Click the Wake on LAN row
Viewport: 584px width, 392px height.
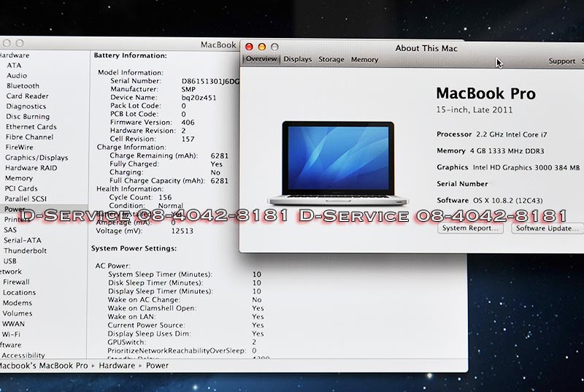click(x=186, y=317)
